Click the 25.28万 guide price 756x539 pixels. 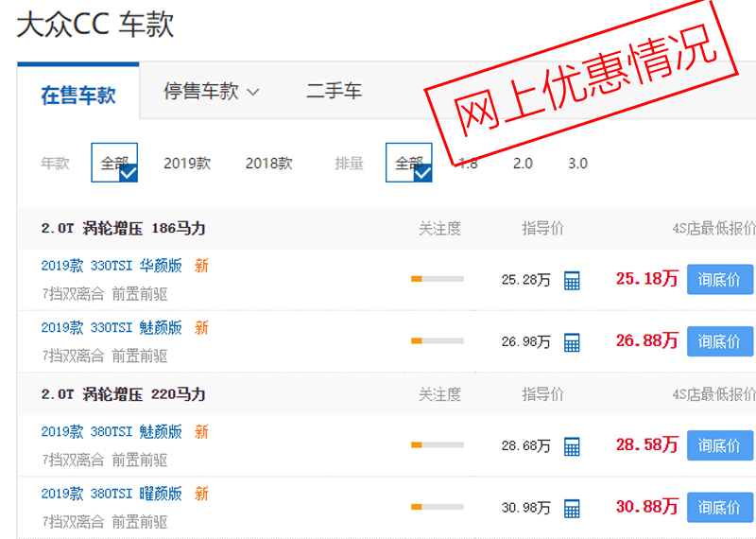[525, 280]
